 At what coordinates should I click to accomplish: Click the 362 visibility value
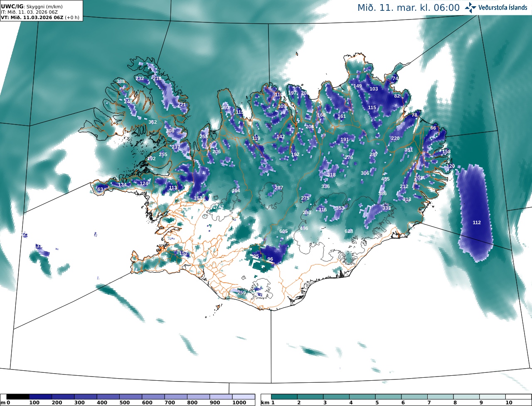pos(153,122)
